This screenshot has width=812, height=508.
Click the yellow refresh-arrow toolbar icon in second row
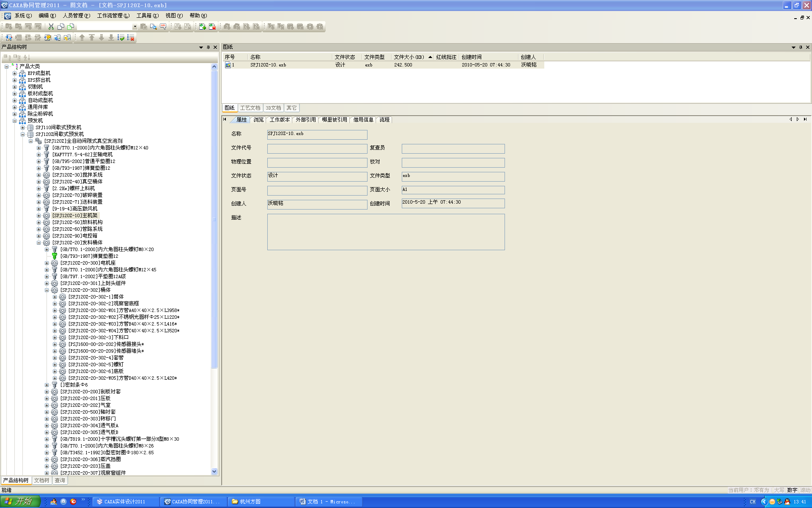coord(67,37)
